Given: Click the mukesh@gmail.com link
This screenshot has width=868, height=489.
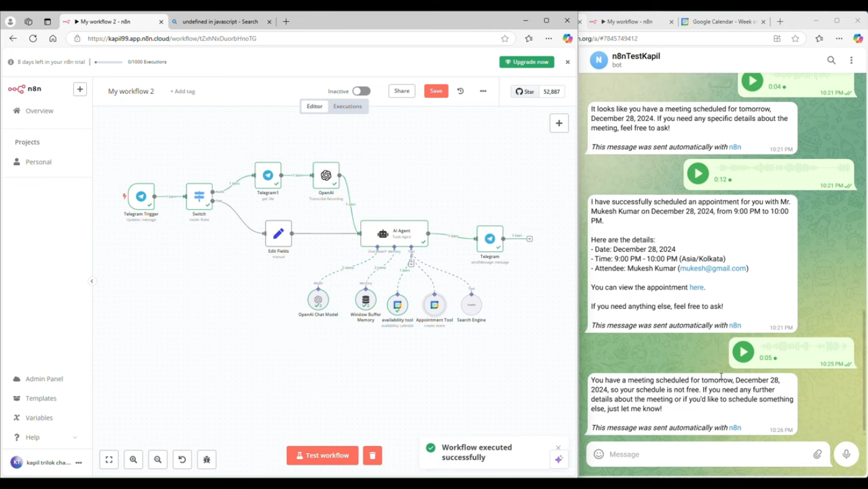Looking at the screenshot, I should (x=713, y=269).
